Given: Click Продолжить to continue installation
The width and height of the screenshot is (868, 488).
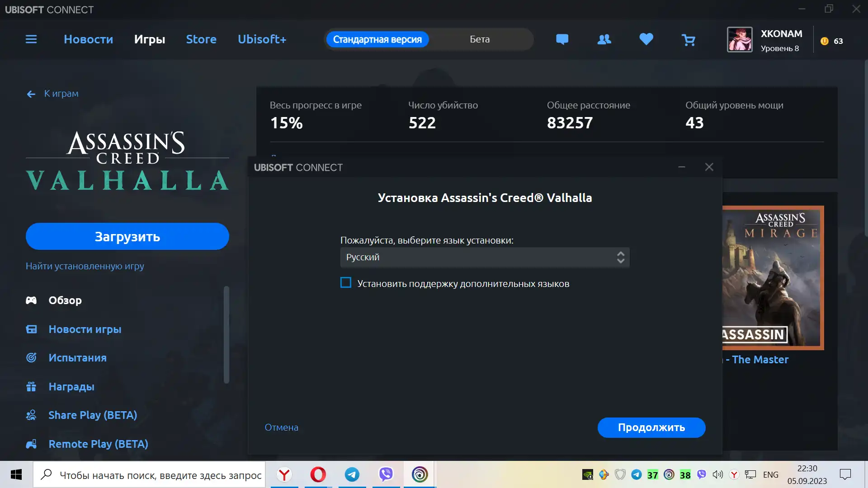Looking at the screenshot, I should [651, 427].
